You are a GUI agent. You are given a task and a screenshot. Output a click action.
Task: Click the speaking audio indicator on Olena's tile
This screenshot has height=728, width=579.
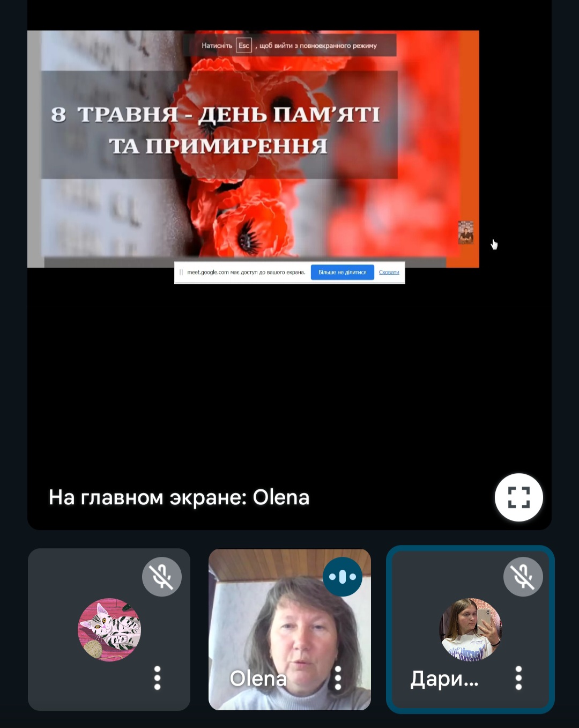tap(343, 577)
